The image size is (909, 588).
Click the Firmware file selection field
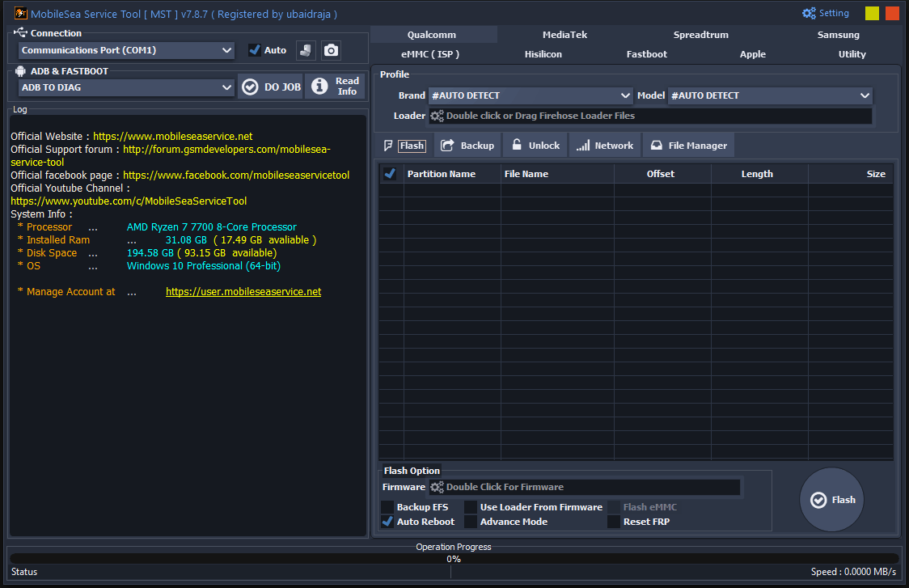click(584, 487)
